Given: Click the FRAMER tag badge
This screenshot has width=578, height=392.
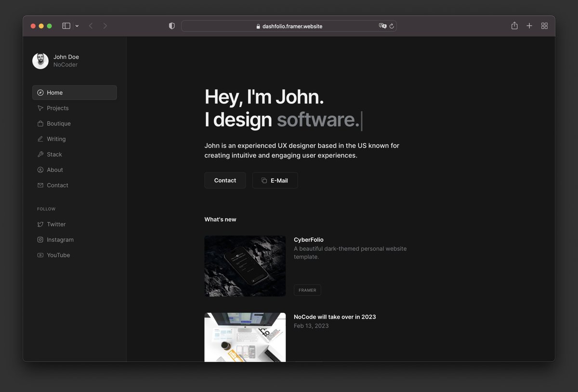Looking at the screenshot, I should point(307,290).
